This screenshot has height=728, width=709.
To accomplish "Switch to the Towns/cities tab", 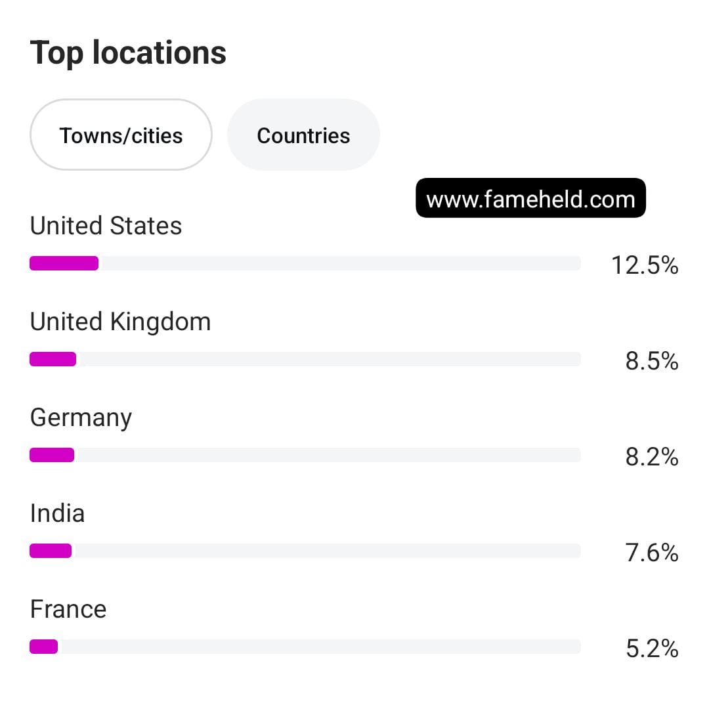I will pyautogui.click(x=121, y=135).
